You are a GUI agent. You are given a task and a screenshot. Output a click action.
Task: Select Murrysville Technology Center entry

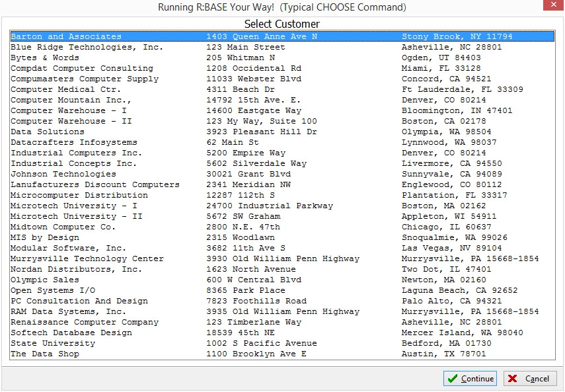coord(87,259)
